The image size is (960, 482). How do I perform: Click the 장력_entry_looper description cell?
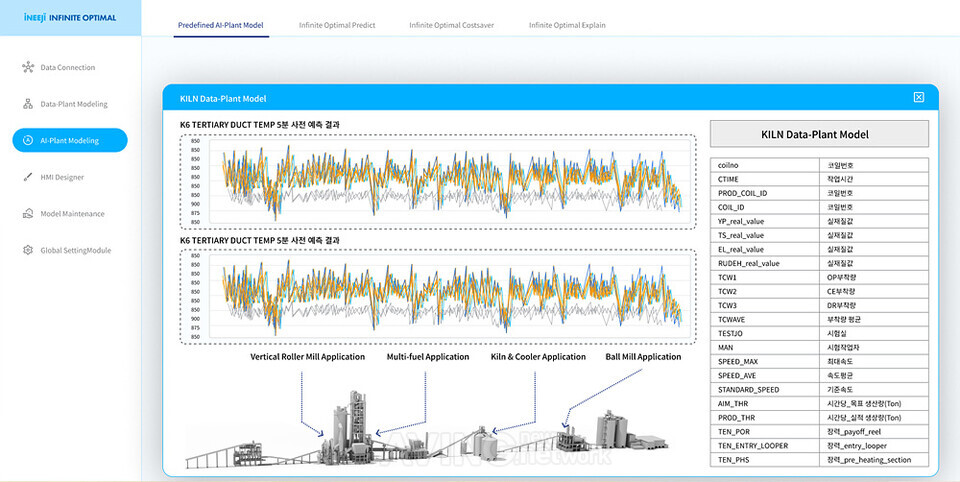(x=874, y=446)
